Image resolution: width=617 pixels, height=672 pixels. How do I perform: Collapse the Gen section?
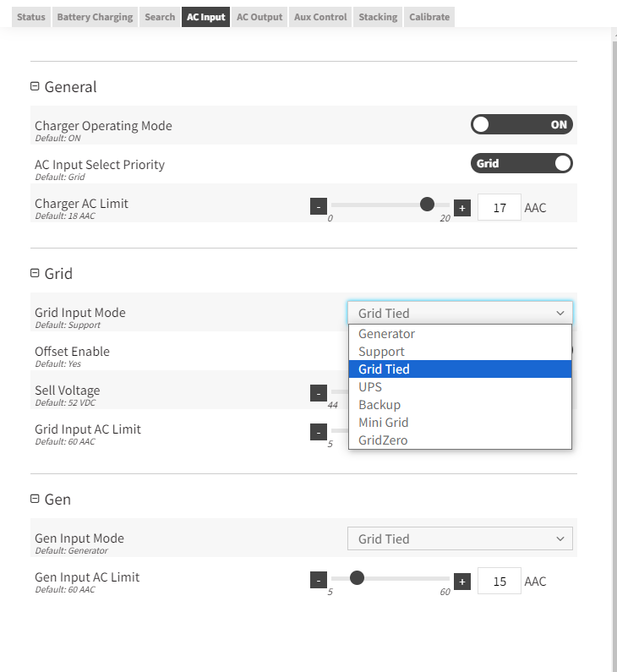tap(35, 499)
